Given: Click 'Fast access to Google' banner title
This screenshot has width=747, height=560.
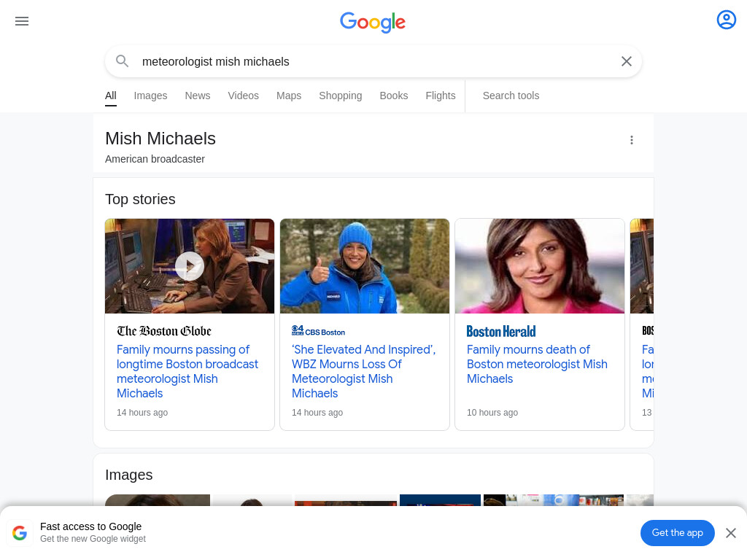Looking at the screenshot, I should coord(91,526).
